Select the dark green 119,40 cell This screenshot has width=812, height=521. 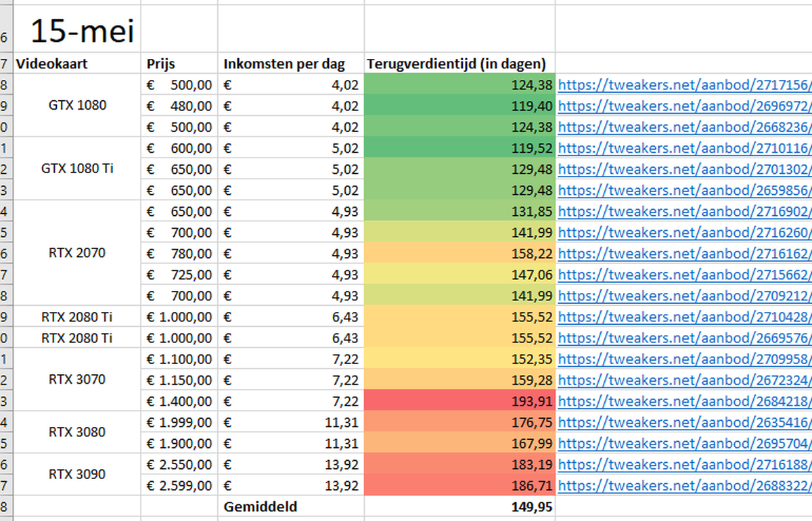[459, 106]
